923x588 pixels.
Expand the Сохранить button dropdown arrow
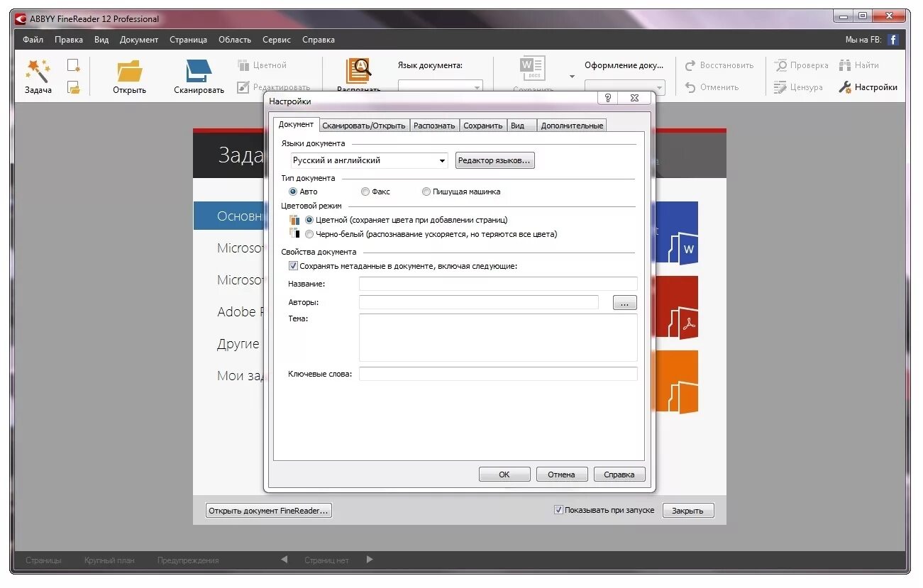(x=572, y=77)
